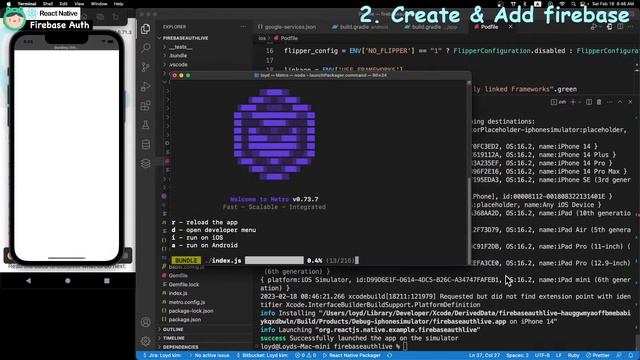This screenshot has width=640, height=360.
Task: Open Source Control view in activity bar
Action: click(x=145, y=67)
